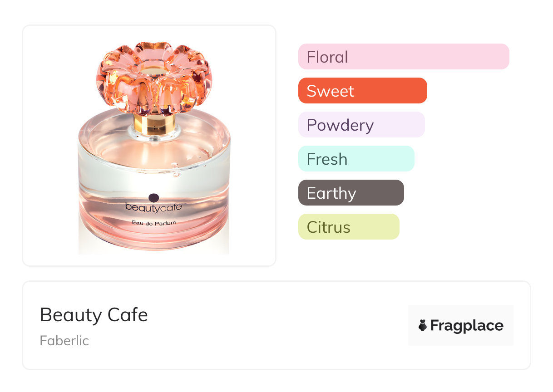The height and width of the screenshot is (392, 553).
Task: Pick the mint Fresh accord bar
Action: tap(356, 159)
